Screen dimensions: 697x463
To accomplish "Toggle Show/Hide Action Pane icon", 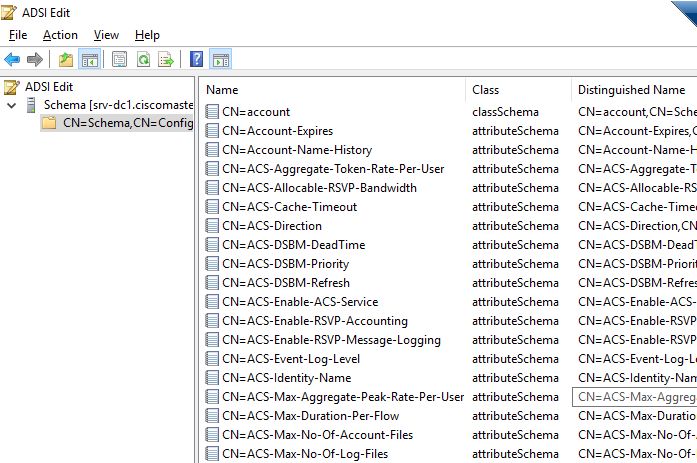I will click(220, 59).
